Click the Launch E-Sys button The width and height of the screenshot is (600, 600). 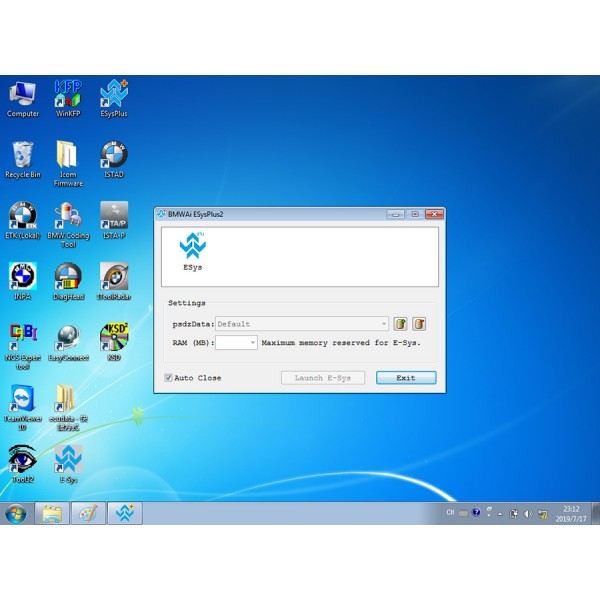[323, 378]
